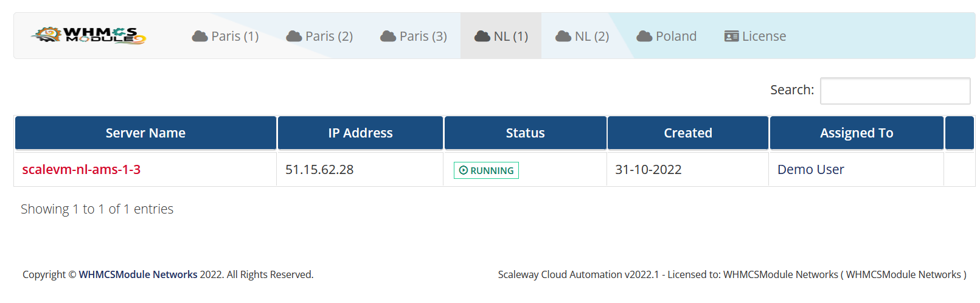Sort by Server Name column header
Screen dimensions: 980x303
[145, 133]
